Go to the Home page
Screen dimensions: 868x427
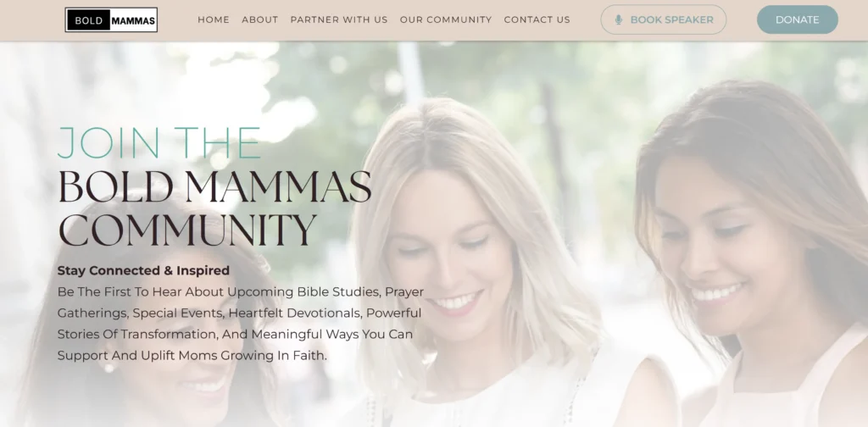(214, 20)
